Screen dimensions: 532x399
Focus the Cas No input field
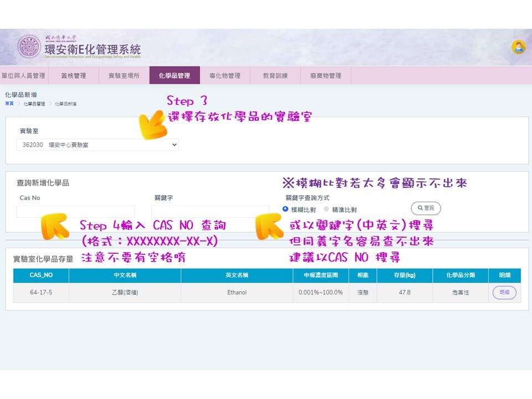coord(75,212)
